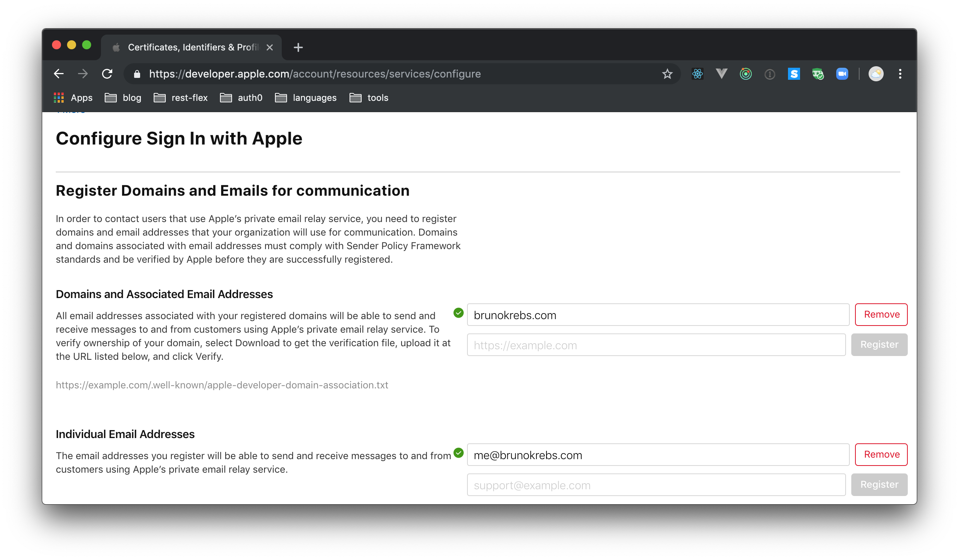The height and width of the screenshot is (560, 959).
Task: Open the Zoom extension icon
Action: click(842, 74)
